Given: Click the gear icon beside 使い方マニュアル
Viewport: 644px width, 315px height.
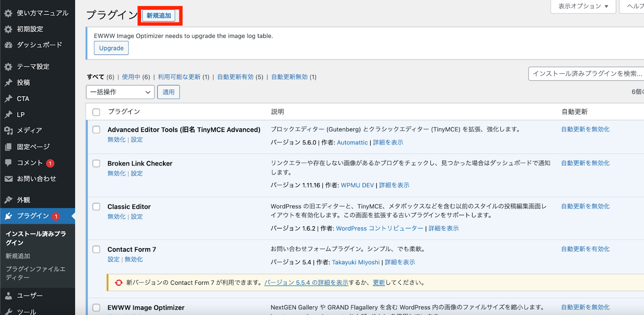Looking at the screenshot, I should pyautogui.click(x=8, y=13).
